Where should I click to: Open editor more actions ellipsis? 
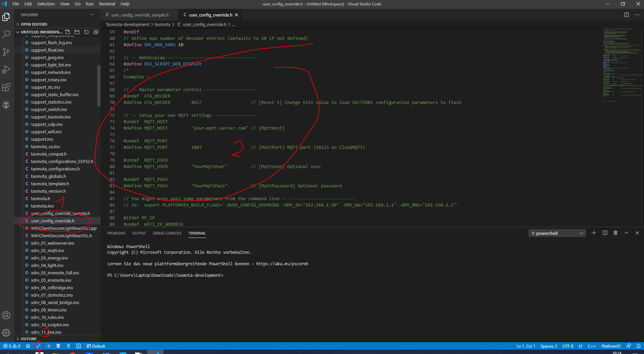(x=637, y=15)
